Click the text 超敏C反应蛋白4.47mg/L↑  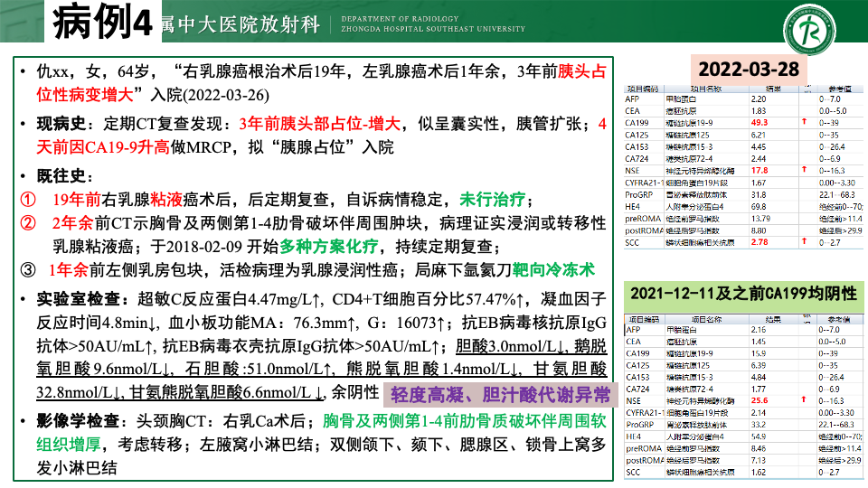point(229,299)
